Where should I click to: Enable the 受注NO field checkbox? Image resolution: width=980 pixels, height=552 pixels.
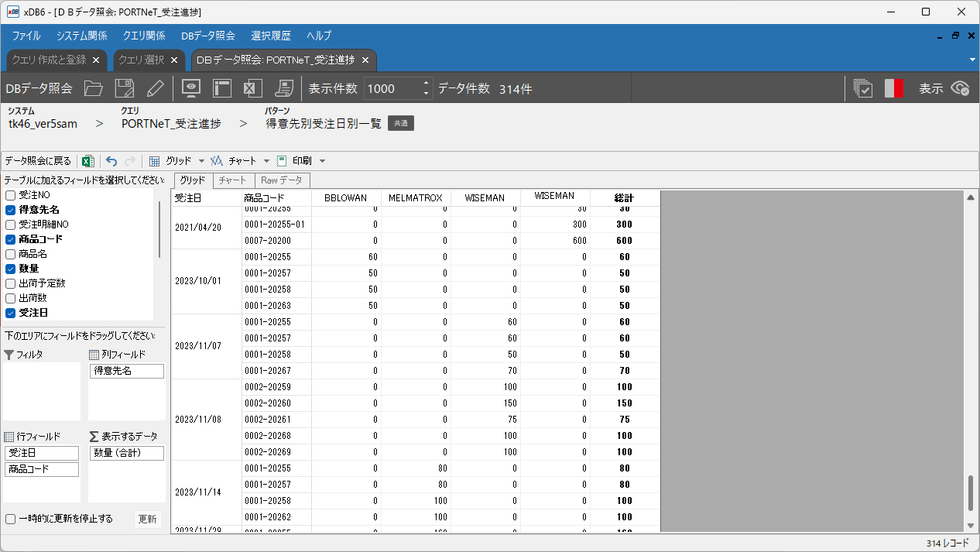(x=11, y=195)
